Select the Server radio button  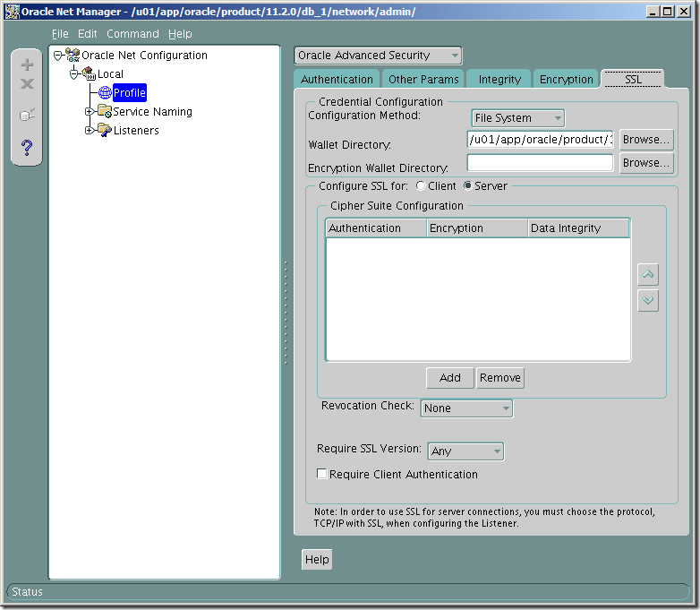click(x=467, y=186)
